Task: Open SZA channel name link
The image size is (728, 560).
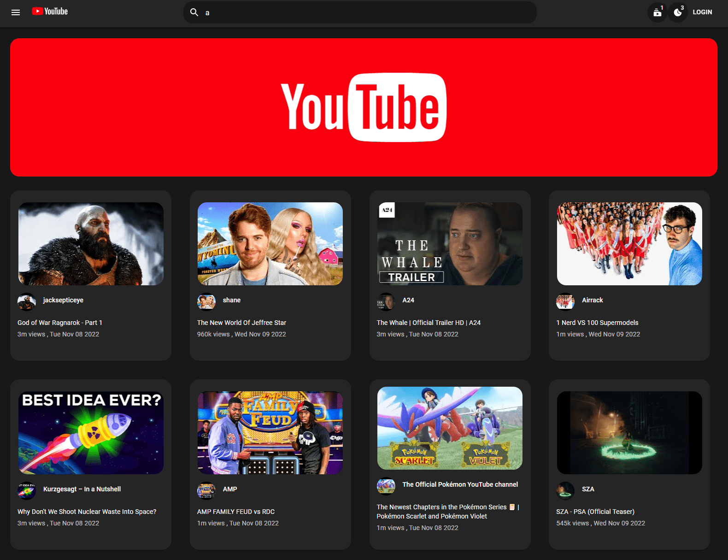Action: click(588, 489)
